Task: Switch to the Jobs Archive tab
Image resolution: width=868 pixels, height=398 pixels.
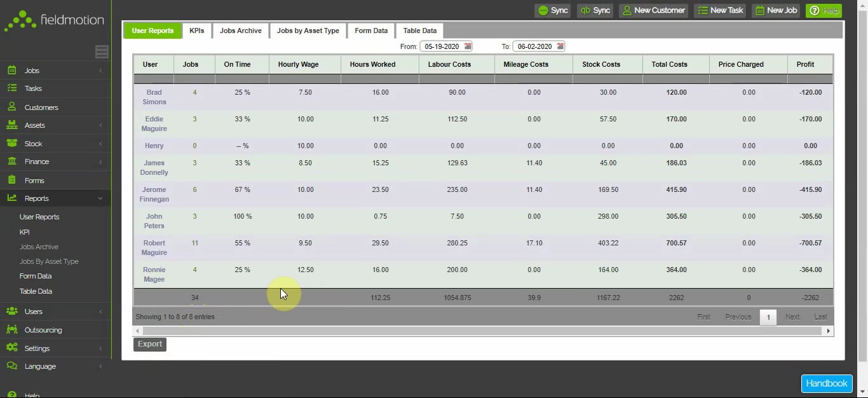Action: click(241, 31)
